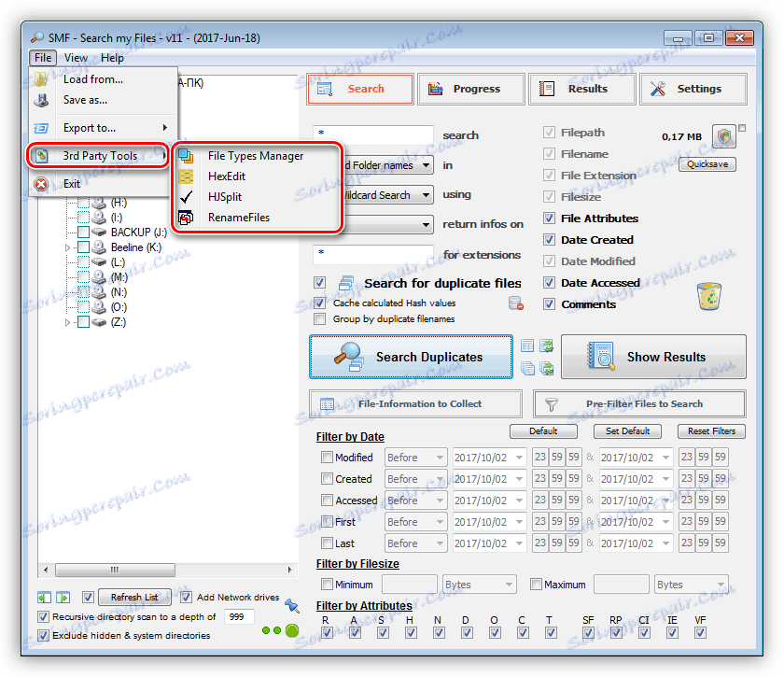
Task: Click the Load from folder icon
Action: [x=41, y=79]
